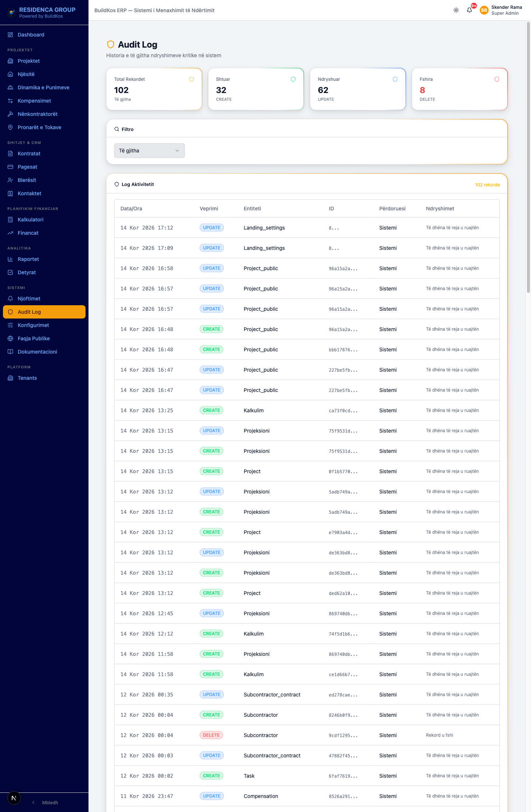Screen dimensions: 531x812
Task: Click the page vertical scrollbar thumb
Action: click(x=528, y=157)
